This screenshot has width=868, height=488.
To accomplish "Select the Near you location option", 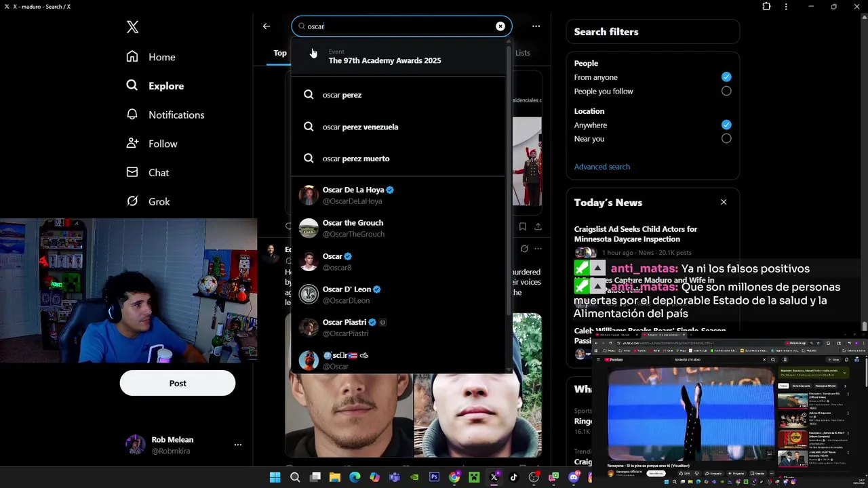I will pos(726,138).
